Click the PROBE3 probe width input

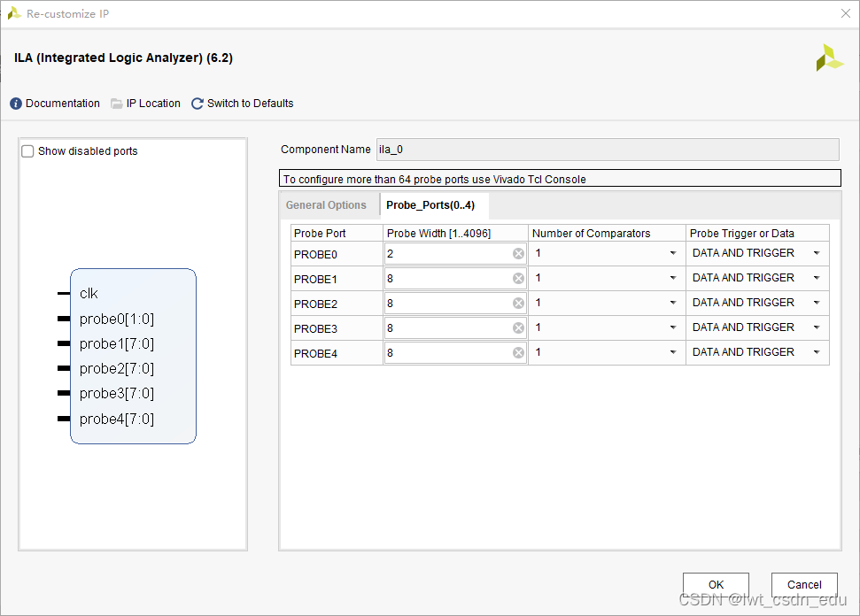coord(455,327)
